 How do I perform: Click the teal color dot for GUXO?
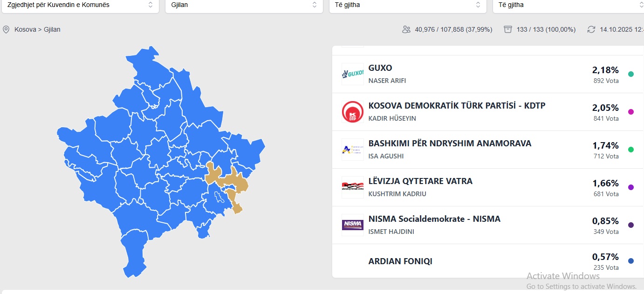click(631, 74)
